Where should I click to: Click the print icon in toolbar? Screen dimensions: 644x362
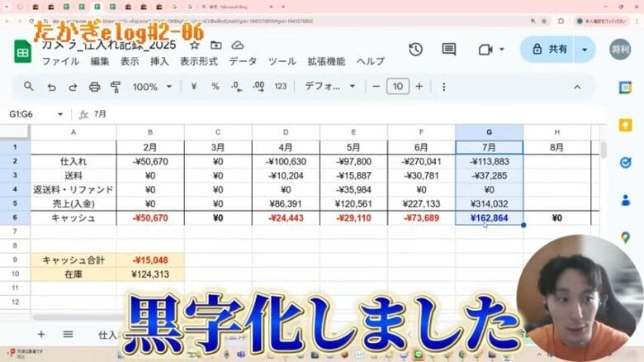click(x=94, y=87)
